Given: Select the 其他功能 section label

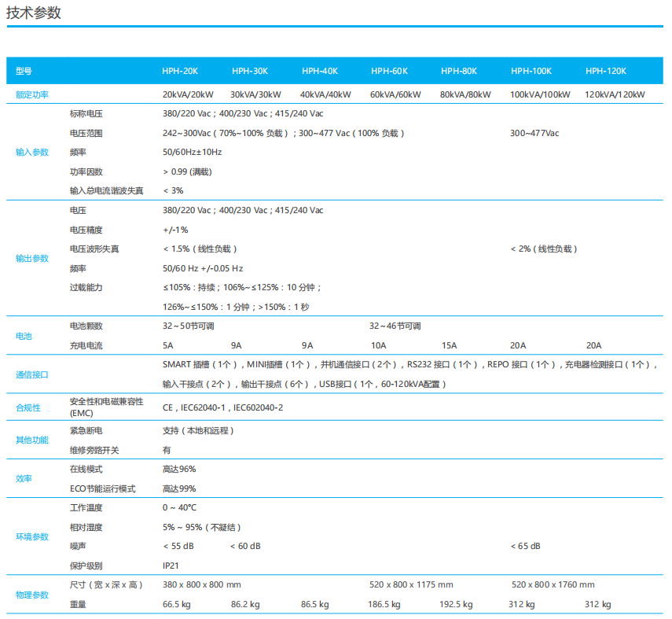Looking at the screenshot, I should click(32, 440).
